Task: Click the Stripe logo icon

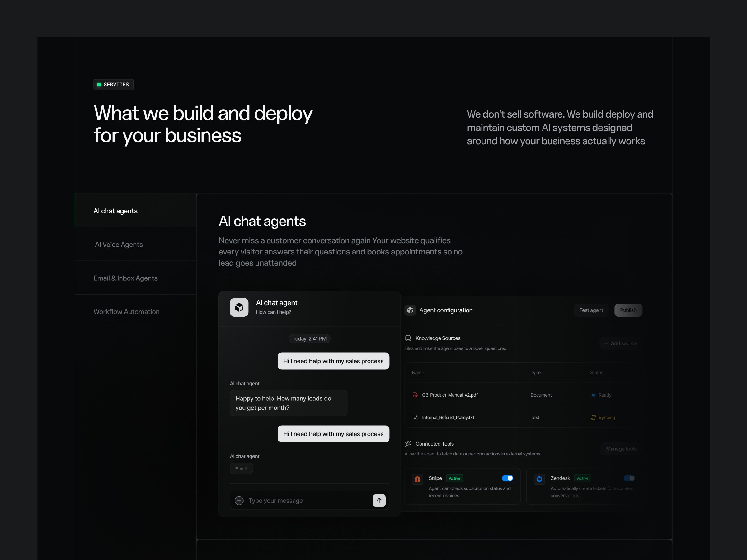Action: coord(417,479)
